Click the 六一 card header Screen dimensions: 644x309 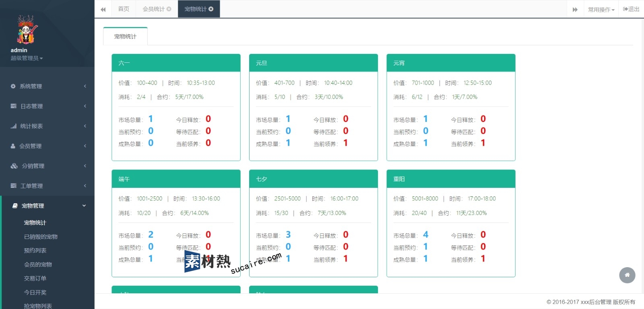pos(176,63)
